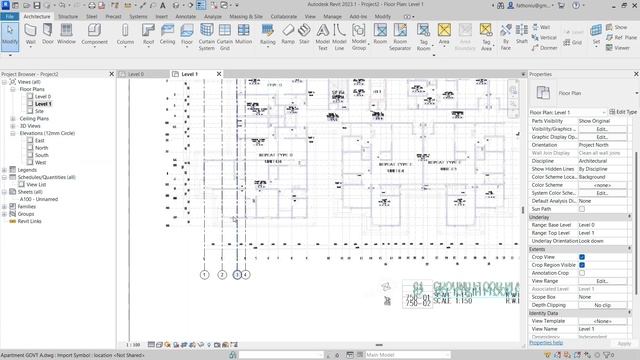640x360 pixels.
Task: Select the Wall tool in the ribbon
Action: 30,34
